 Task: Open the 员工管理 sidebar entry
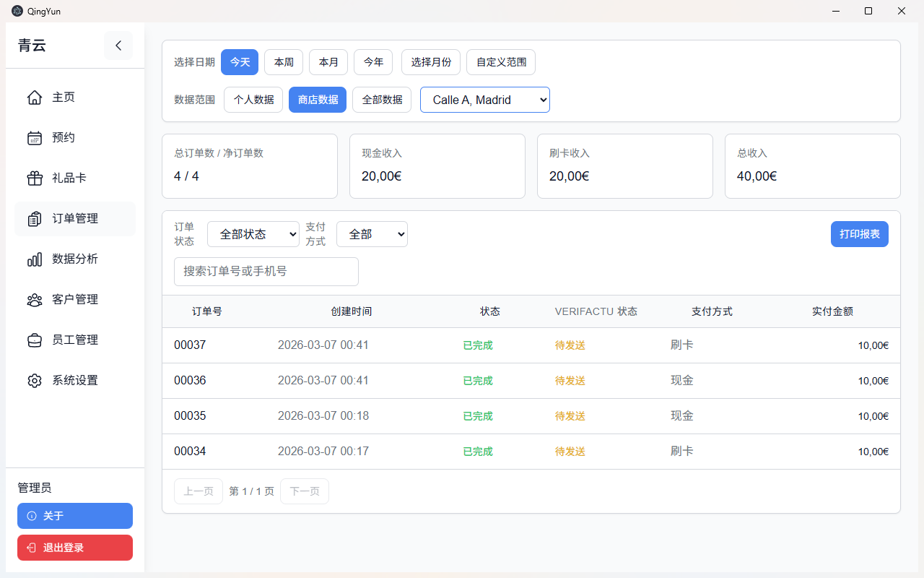coord(75,340)
